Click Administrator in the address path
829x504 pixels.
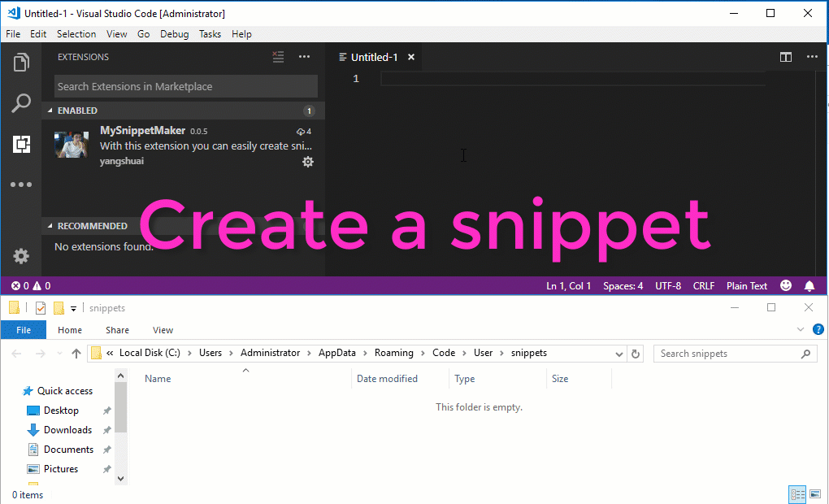pos(270,353)
